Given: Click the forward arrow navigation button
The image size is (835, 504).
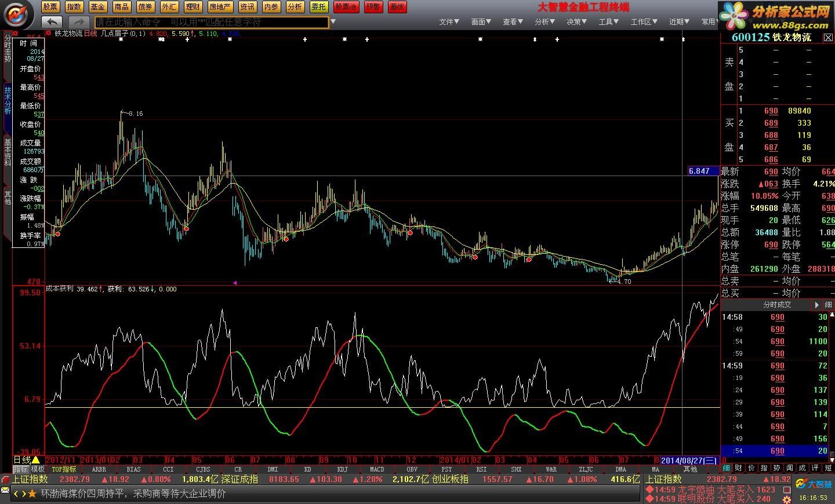Looking at the screenshot, I should 79,22.
